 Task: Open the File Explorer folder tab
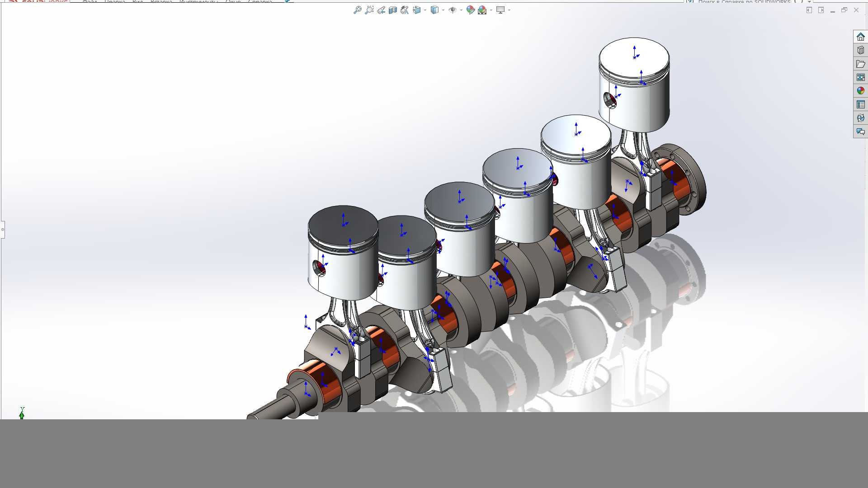[x=860, y=64]
